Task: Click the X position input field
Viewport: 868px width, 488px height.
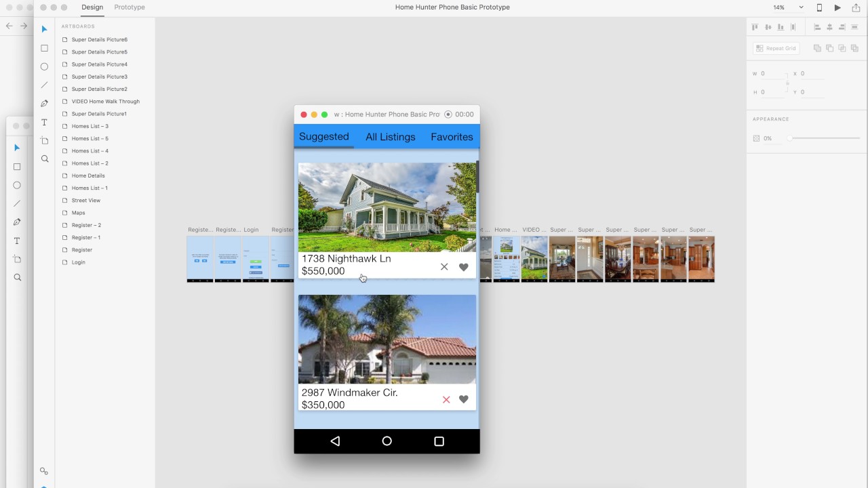Action: [812, 73]
